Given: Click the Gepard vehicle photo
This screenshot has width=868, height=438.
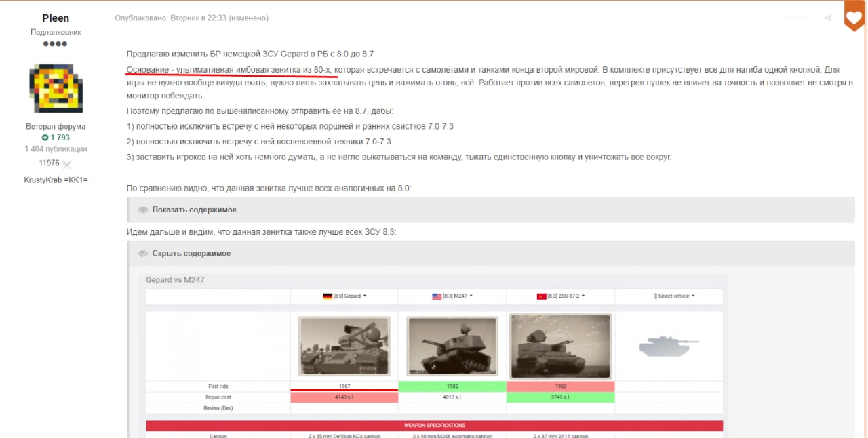Looking at the screenshot, I should click(344, 345).
